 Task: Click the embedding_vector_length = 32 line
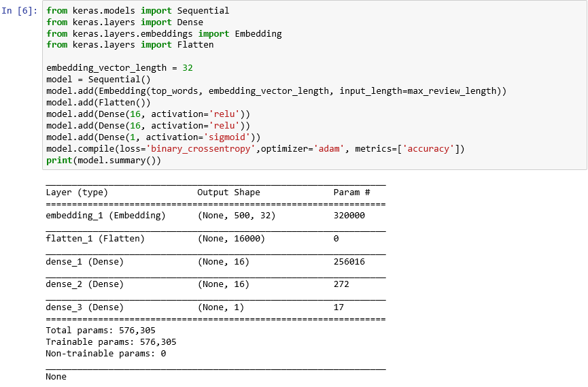point(119,68)
